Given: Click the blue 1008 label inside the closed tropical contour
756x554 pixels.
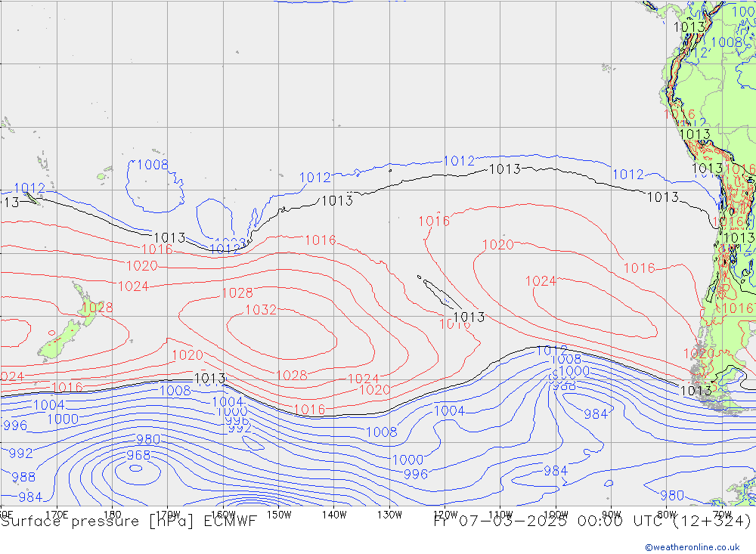Looking at the screenshot, I should [153, 165].
